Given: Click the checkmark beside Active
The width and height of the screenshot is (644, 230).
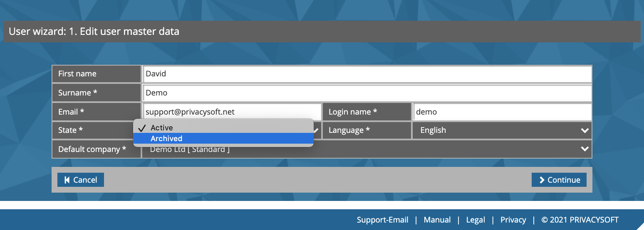Looking at the screenshot, I should pos(141,128).
